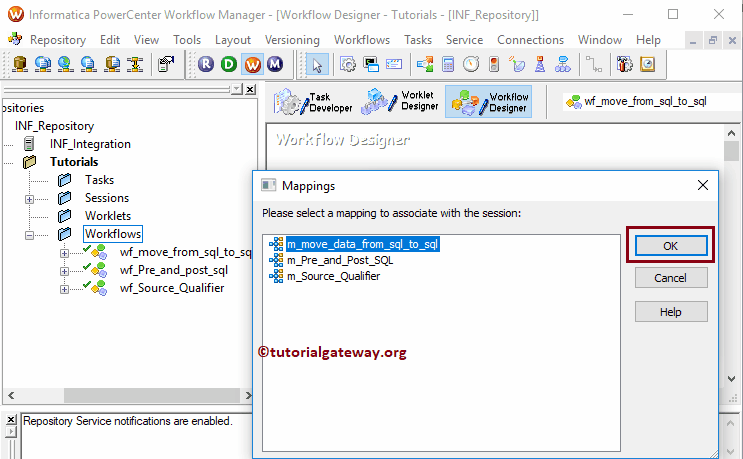
Task: Click the properties checklist icon with hand
Action: pos(166,63)
